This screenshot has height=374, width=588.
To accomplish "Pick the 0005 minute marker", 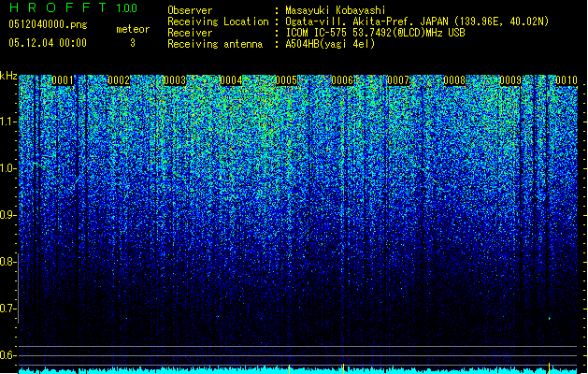I will click(x=286, y=80).
